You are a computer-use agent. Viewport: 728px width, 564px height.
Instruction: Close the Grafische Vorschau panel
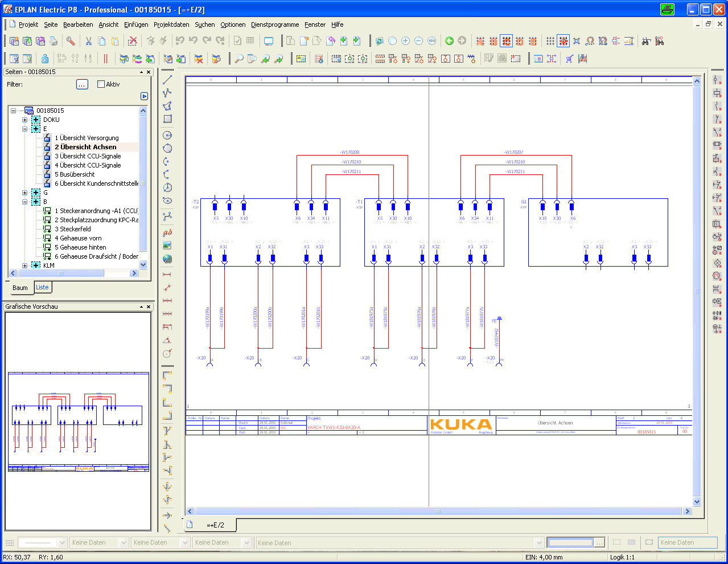[149, 306]
